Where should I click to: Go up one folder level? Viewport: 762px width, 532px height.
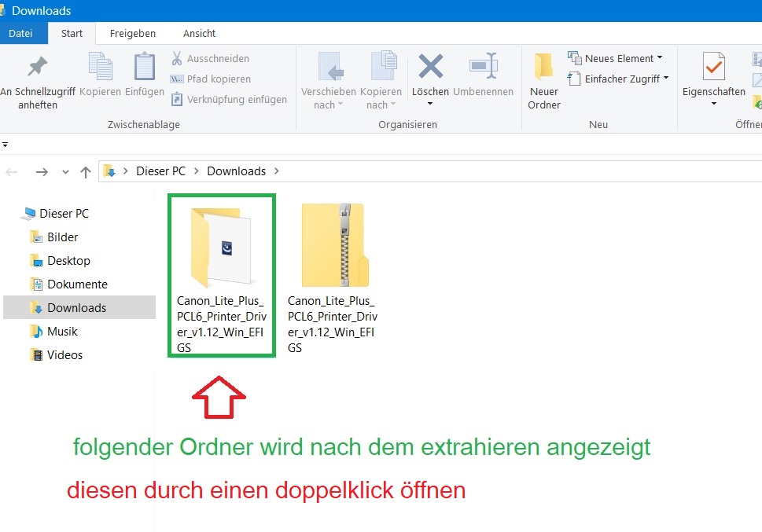point(86,171)
